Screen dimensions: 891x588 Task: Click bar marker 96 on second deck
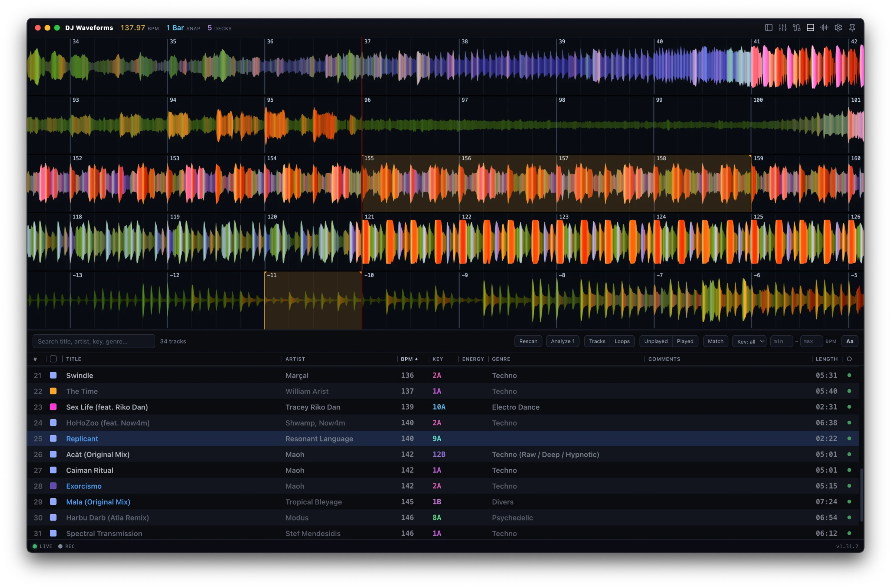click(367, 100)
